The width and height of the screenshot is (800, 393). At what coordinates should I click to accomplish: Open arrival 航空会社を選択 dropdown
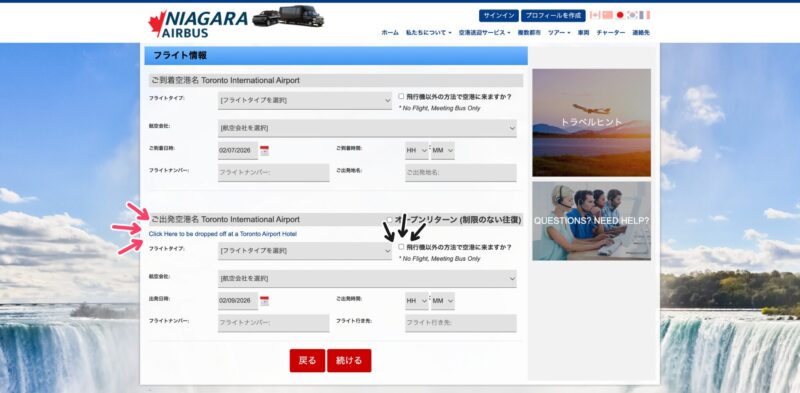coord(367,128)
